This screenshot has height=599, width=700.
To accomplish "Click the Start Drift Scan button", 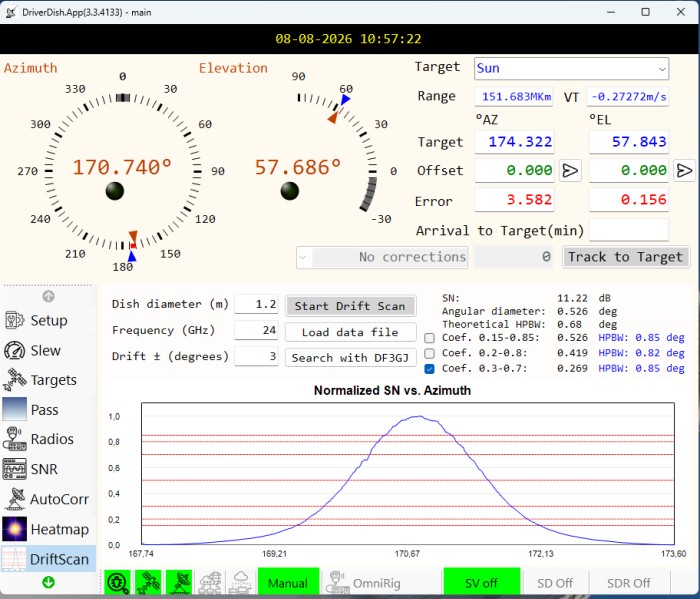I will click(350, 306).
